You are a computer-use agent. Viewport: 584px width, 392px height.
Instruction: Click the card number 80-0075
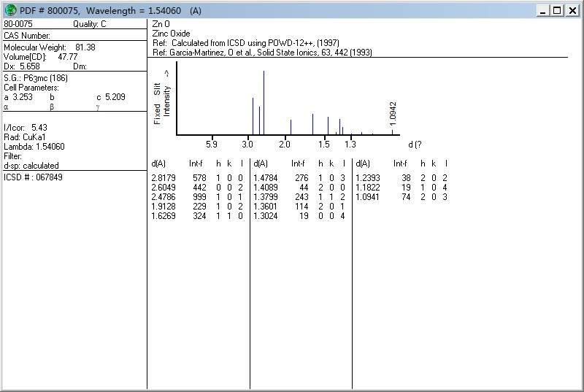(18, 24)
